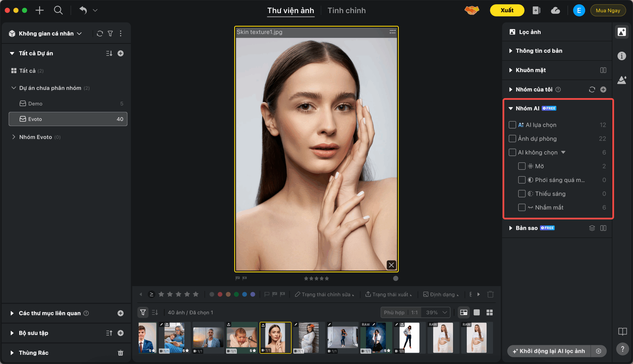Open the Demo project folder

(35, 104)
